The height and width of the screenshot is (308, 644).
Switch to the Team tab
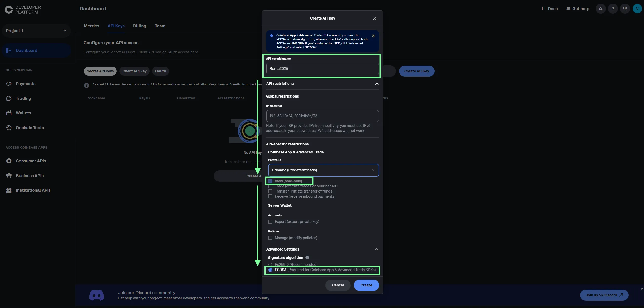(160, 26)
